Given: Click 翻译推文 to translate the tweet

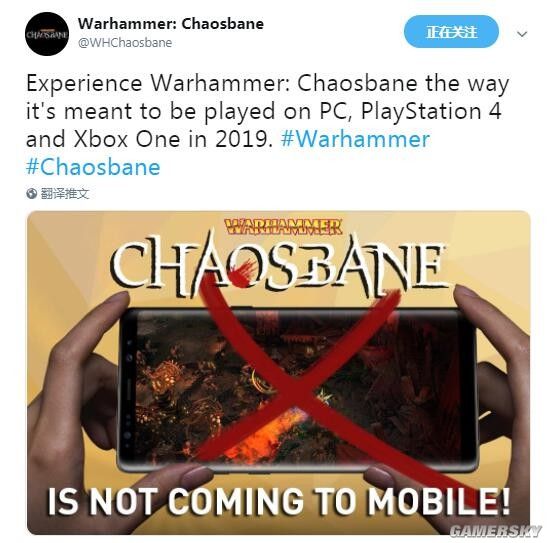Looking at the screenshot, I should tap(65, 193).
